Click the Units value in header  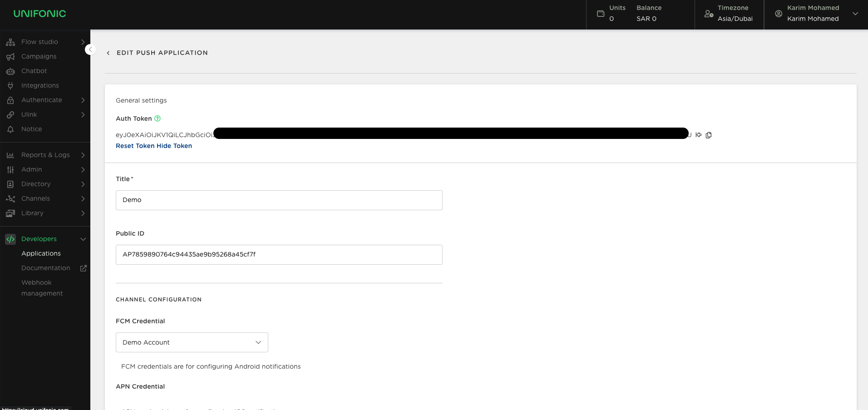(x=612, y=19)
